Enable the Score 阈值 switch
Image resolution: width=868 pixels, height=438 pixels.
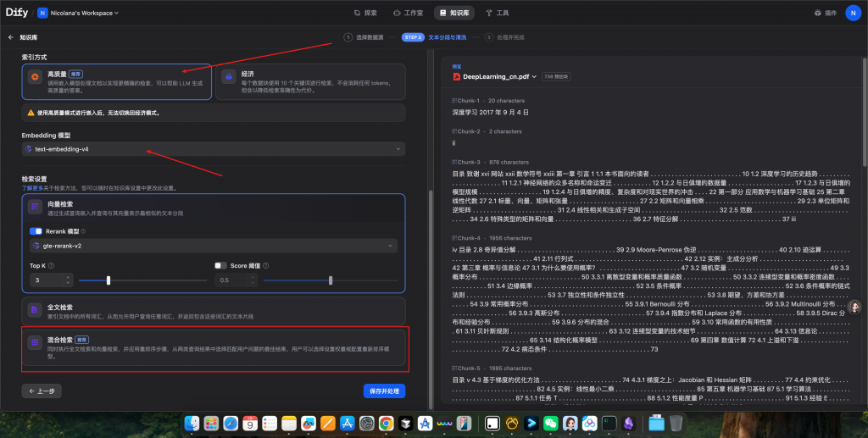point(220,265)
